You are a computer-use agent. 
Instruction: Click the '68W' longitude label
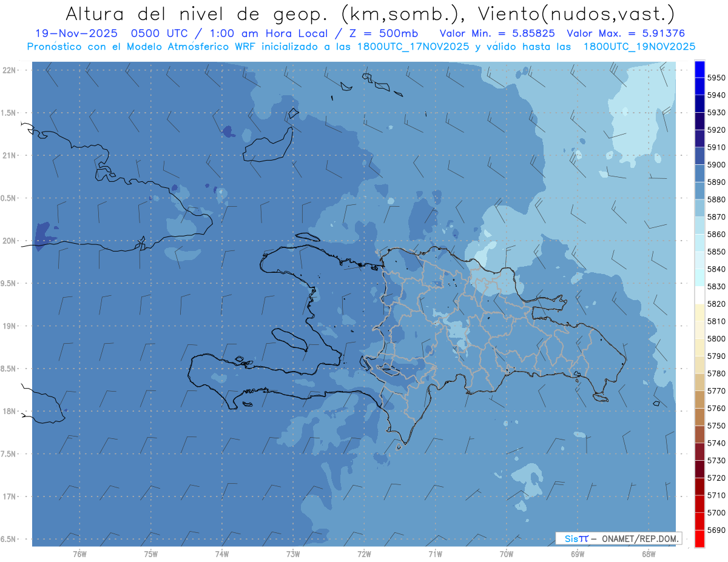(649, 554)
